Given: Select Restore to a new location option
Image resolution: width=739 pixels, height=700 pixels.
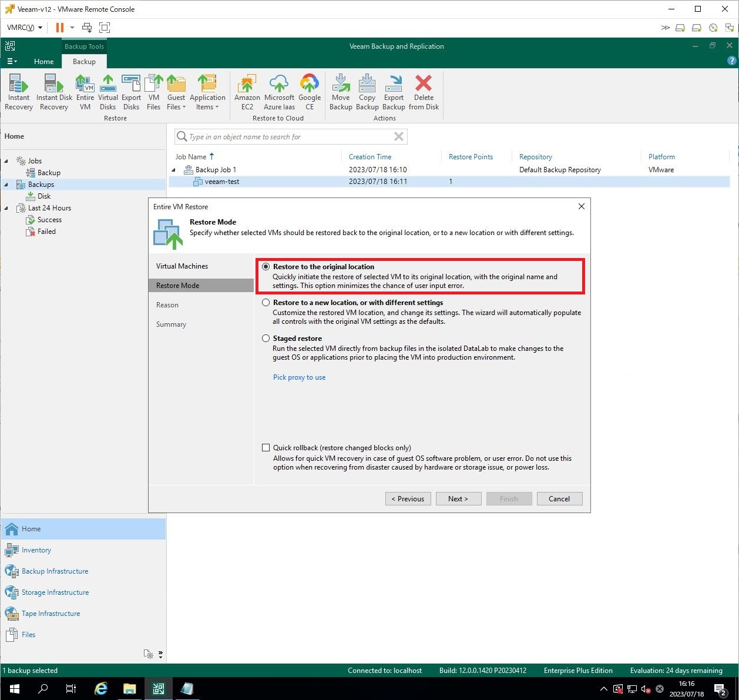Looking at the screenshot, I should [x=266, y=303].
